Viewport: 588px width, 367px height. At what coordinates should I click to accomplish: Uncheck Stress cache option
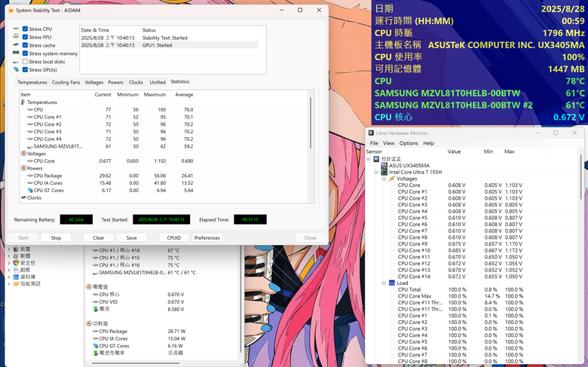point(25,45)
